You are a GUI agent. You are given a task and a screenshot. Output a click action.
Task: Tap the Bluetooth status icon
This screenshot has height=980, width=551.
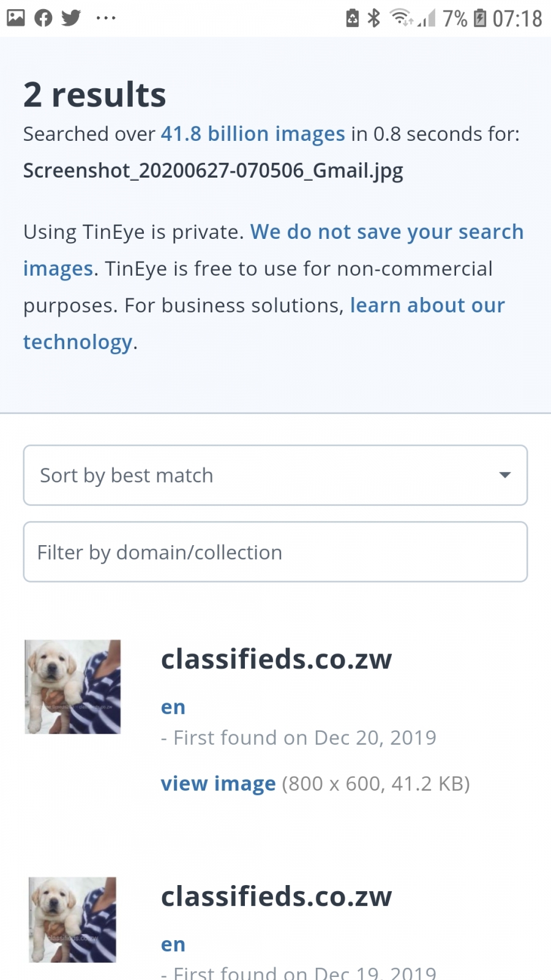click(373, 18)
